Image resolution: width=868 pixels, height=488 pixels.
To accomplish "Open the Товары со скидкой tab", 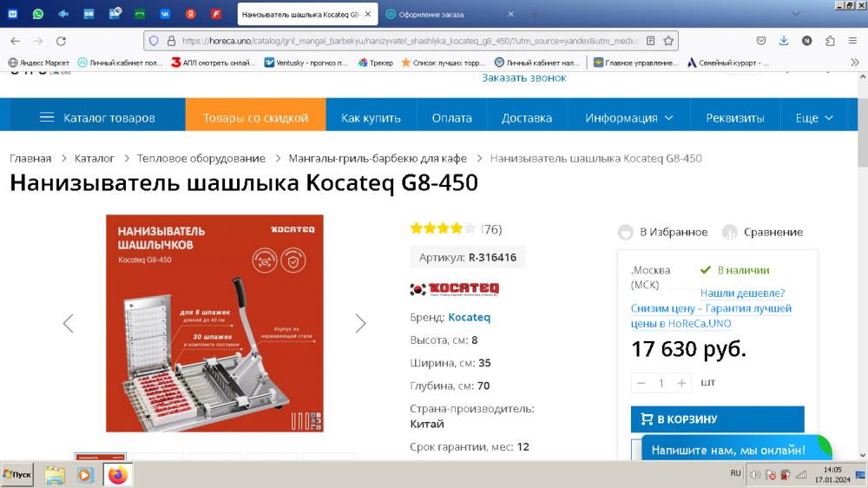I will (256, 118).
